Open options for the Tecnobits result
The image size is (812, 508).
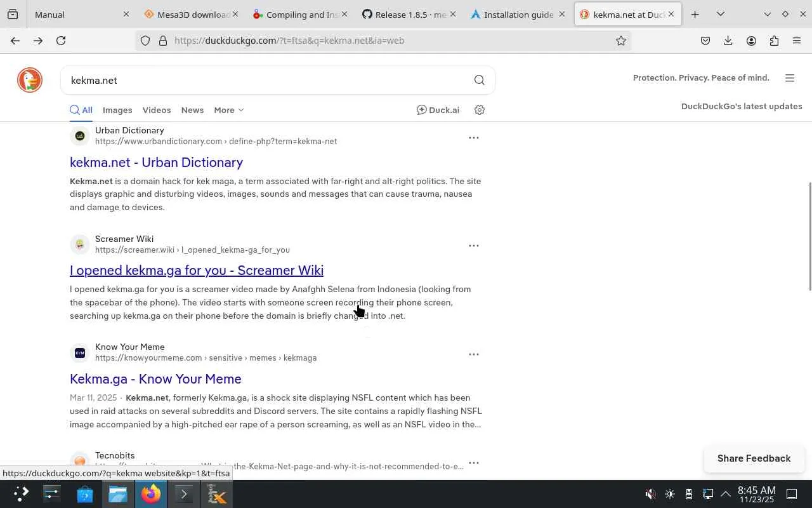coord(474,462)
